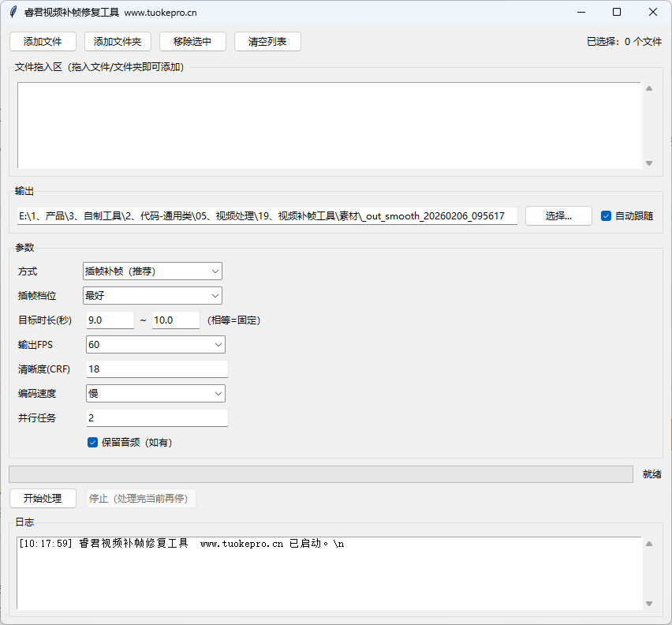Click the maximum 目标时长 field showing 10.0
672x625 pixels.
[174, 320]
